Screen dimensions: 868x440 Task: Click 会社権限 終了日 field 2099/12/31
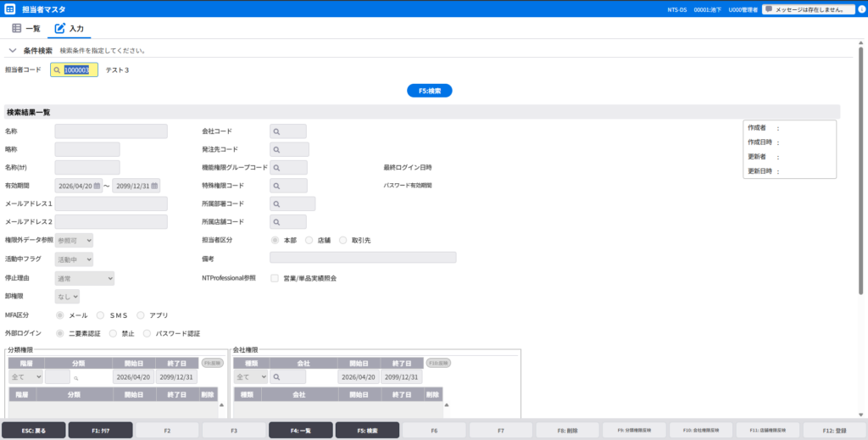401,377
